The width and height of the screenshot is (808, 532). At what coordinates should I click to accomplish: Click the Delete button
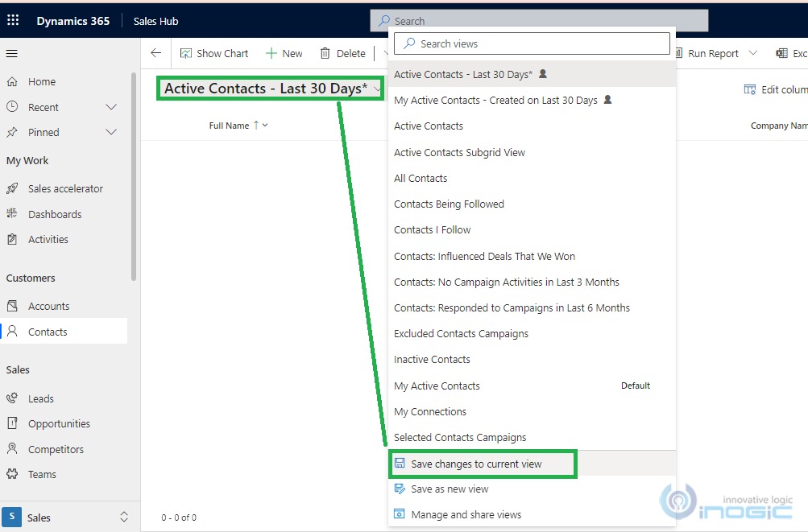point(342,54)
